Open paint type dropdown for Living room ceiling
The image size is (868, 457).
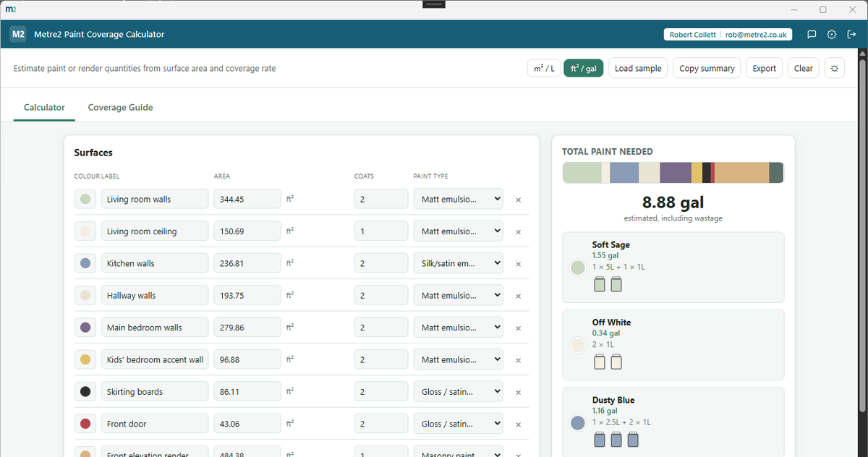click(458, 231)
